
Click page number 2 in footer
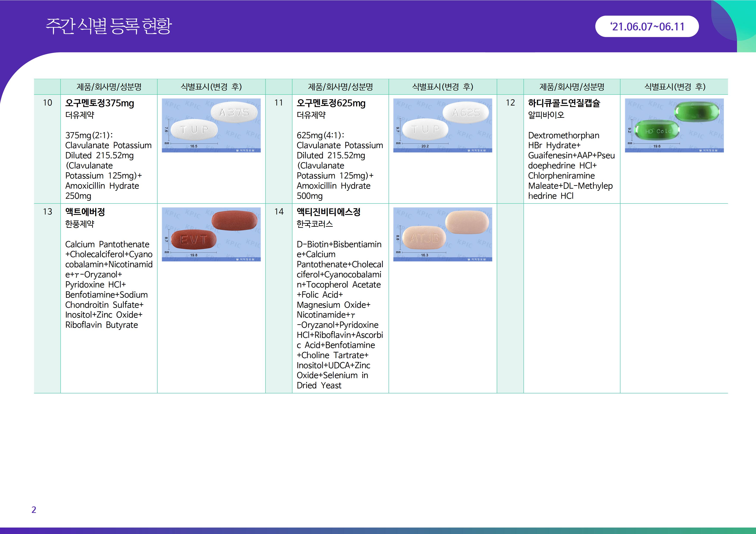point(34,510)
